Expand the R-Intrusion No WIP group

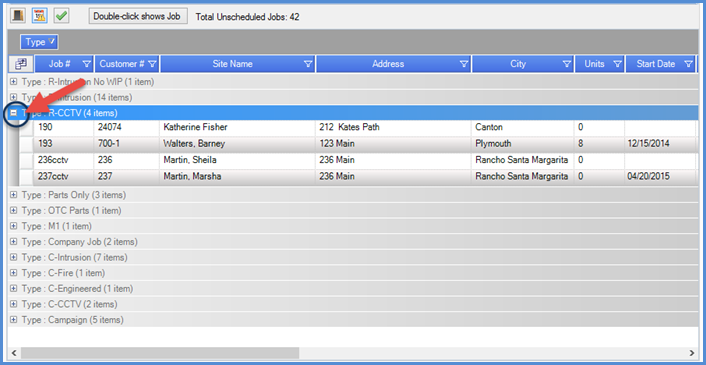(x=14, y=82)
